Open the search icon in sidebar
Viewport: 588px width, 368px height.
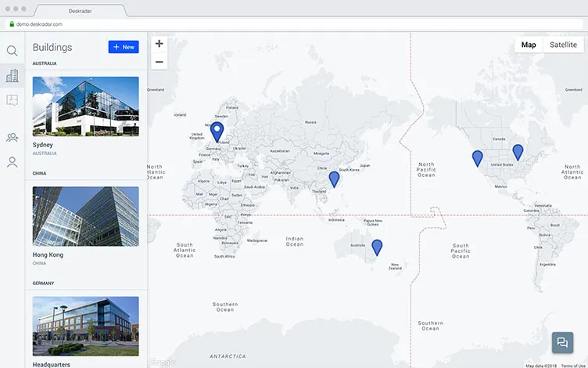pyautogui.click(x=12, y=51)
